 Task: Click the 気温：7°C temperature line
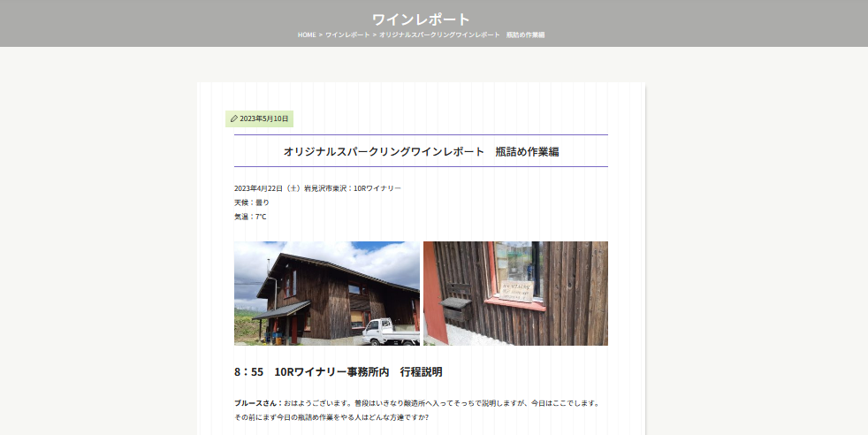click(250, 217)
